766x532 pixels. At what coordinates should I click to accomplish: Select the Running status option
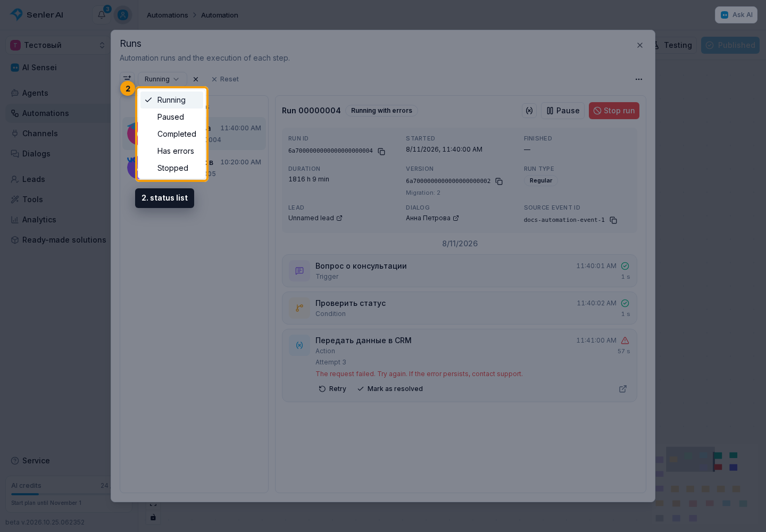point(172,100)
